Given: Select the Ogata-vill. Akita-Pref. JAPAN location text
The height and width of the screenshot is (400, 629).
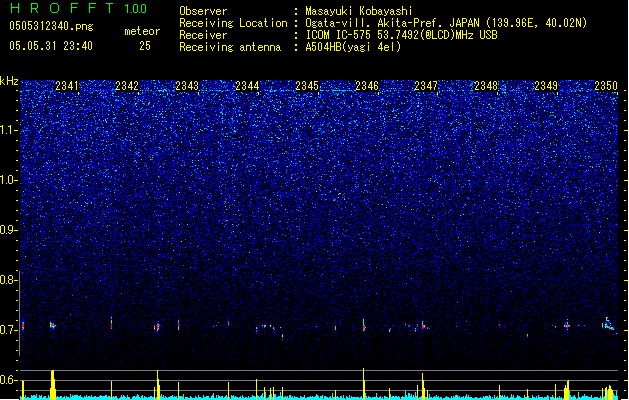Looking at the screenshot, I should (x=446, y=23).
